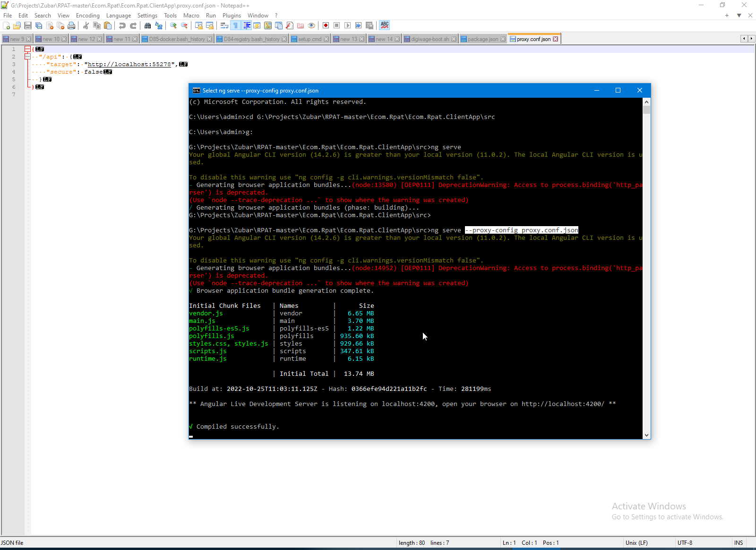Screen dimensions: 756x550
Task: Toggle ABC spell check icon
Action: [x=385, y=25]
